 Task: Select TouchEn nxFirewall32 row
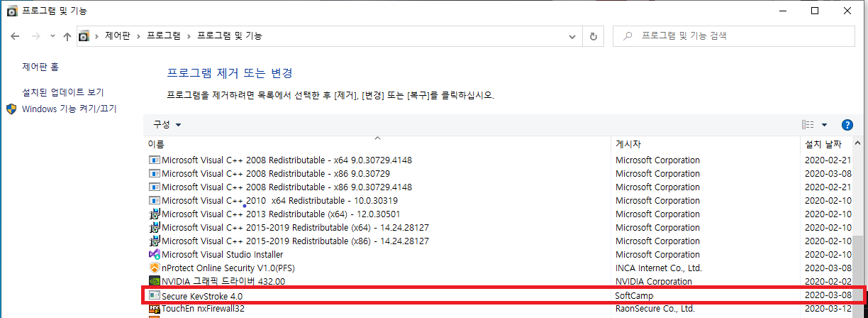[499, 309]
